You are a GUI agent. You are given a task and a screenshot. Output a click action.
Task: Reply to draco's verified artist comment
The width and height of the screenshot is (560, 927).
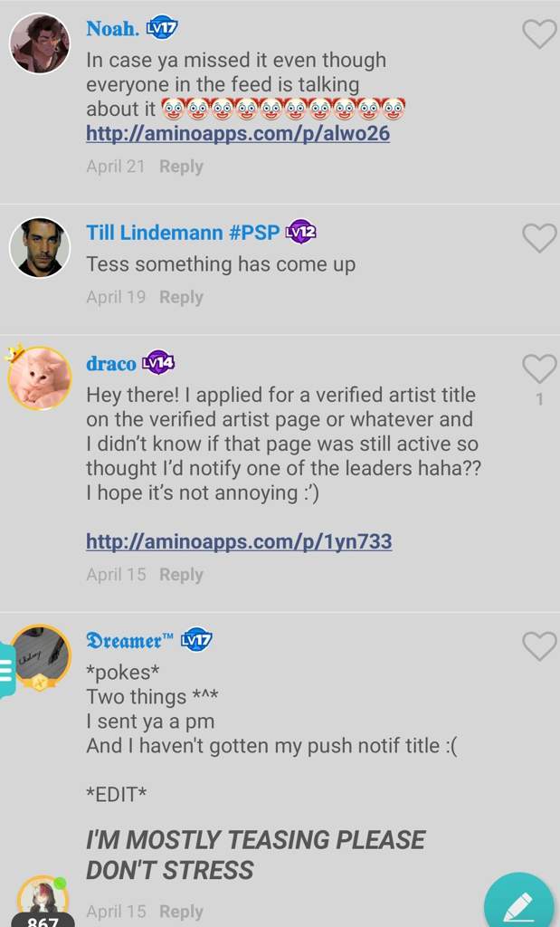181,575
